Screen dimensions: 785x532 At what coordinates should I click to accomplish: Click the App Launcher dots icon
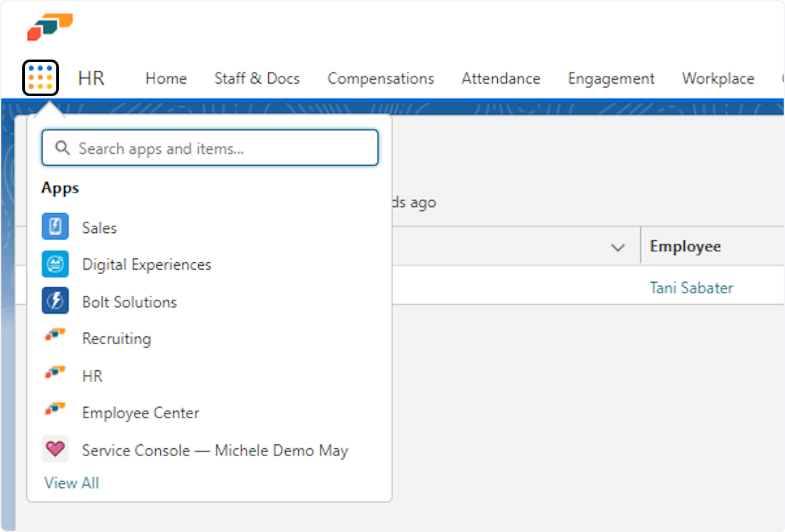[x=41, y=78]
